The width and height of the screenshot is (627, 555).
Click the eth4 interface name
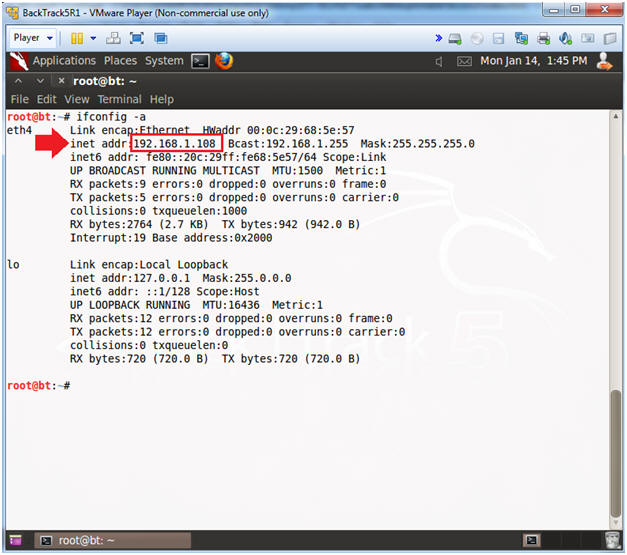19,130
